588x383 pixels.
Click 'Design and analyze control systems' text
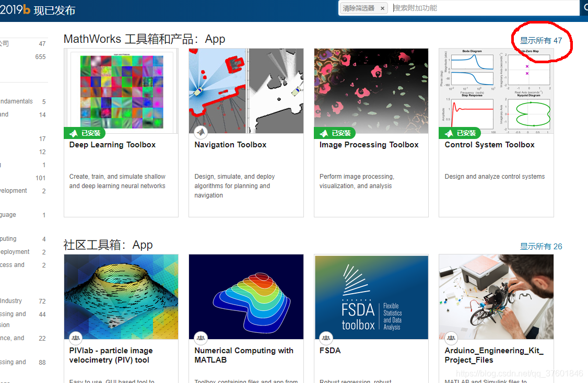pos(495,177)
